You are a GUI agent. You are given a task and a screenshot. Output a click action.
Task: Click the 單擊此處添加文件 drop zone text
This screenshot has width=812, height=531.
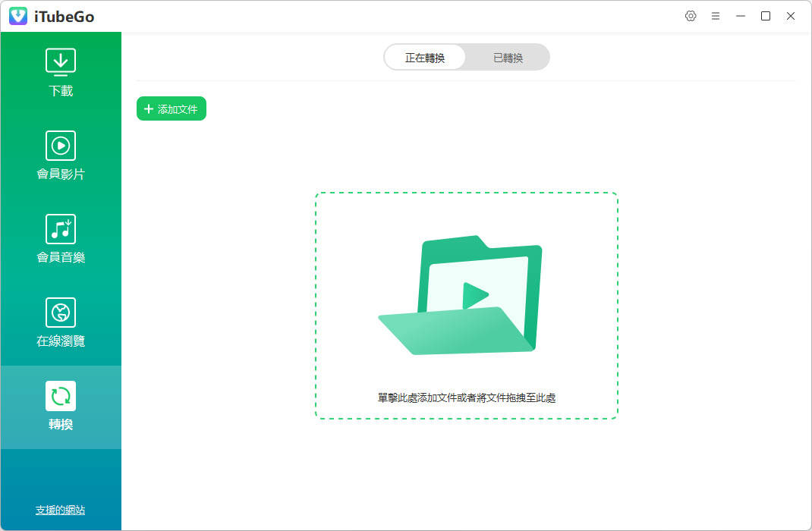(467, 397)
